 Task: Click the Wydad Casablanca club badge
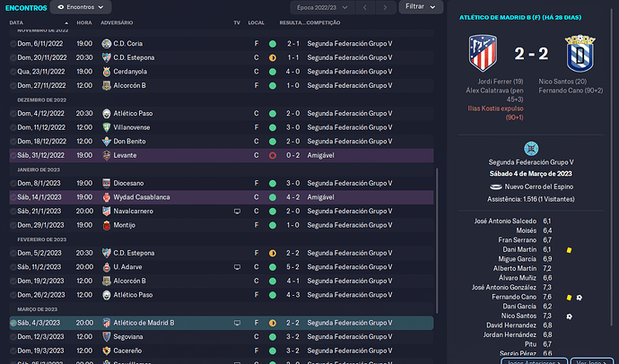coord(106,197)
